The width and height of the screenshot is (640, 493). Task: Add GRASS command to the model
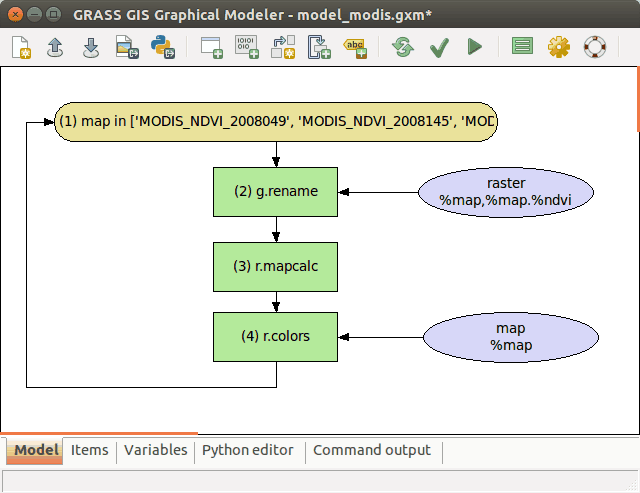211,47
